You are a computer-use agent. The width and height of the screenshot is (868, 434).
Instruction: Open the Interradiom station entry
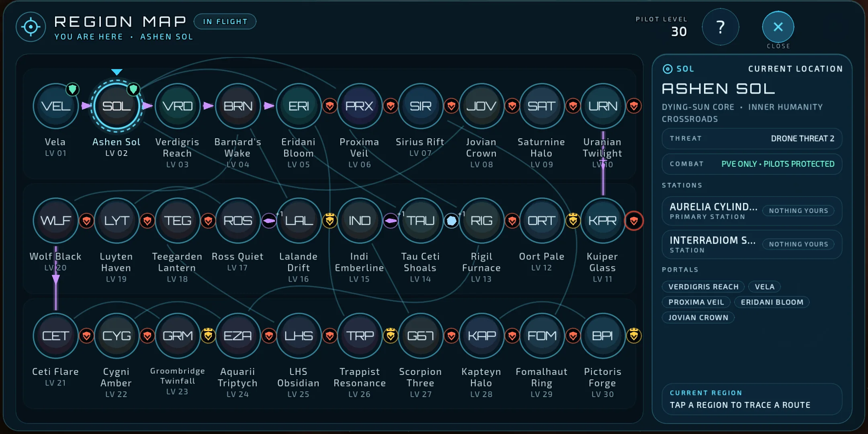pos(752,244)
